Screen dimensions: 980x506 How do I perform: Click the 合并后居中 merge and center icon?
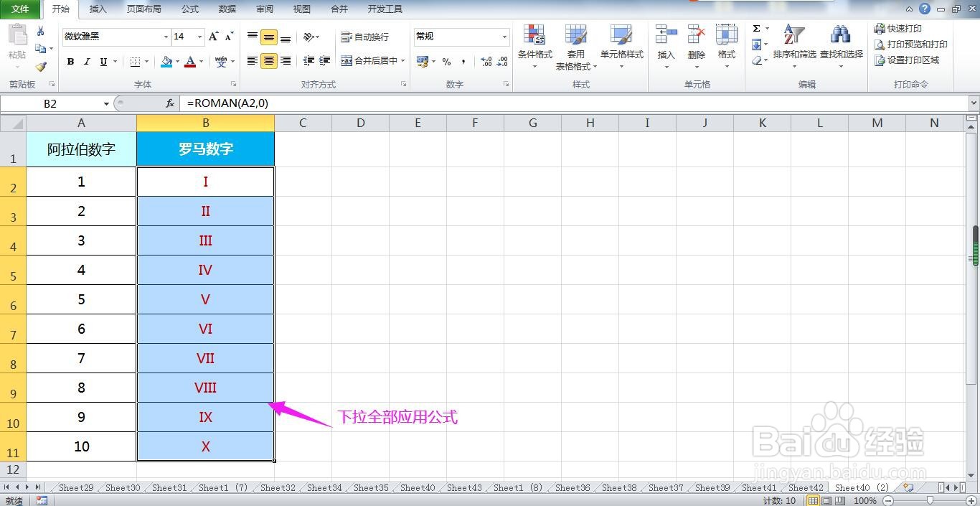click(347, 61)
